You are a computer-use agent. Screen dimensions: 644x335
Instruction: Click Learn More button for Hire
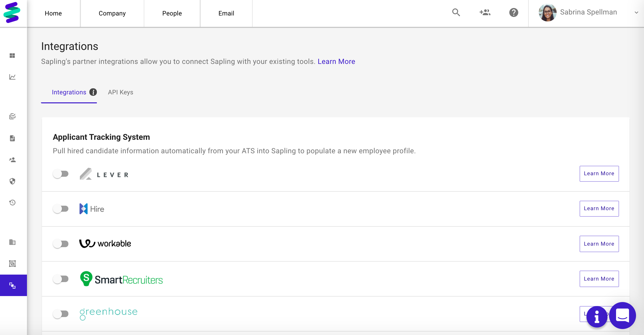click(599, 208)
